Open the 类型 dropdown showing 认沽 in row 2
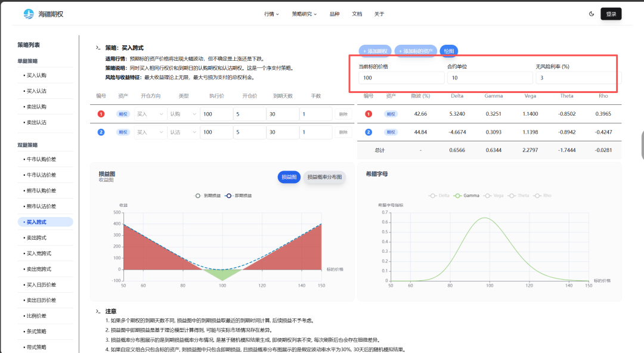This screenshot has width=644, height=353. tap(183, 132)
